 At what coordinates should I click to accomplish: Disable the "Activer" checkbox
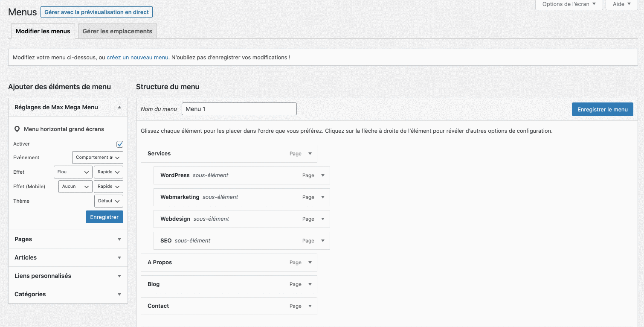(120, 144)
